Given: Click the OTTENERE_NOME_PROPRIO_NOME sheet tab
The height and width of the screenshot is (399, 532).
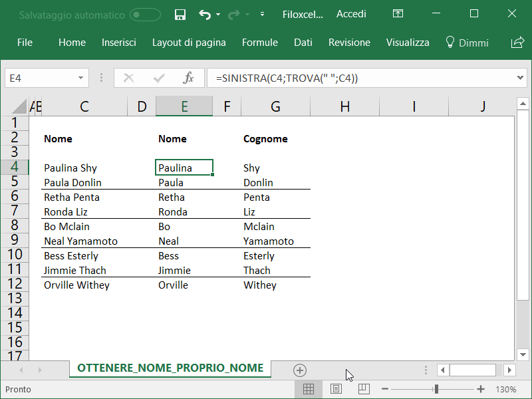Looking at the screenshot, I should [170, 368].
